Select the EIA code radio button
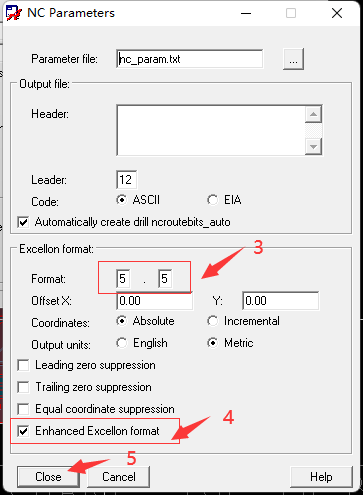This screenshot has height=495, width=363. click(x=213, y=200)
